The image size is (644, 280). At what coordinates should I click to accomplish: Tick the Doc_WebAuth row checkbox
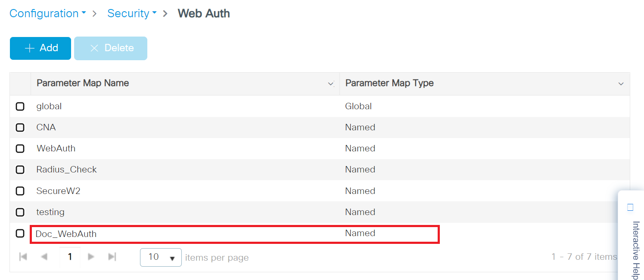[20, 234]
